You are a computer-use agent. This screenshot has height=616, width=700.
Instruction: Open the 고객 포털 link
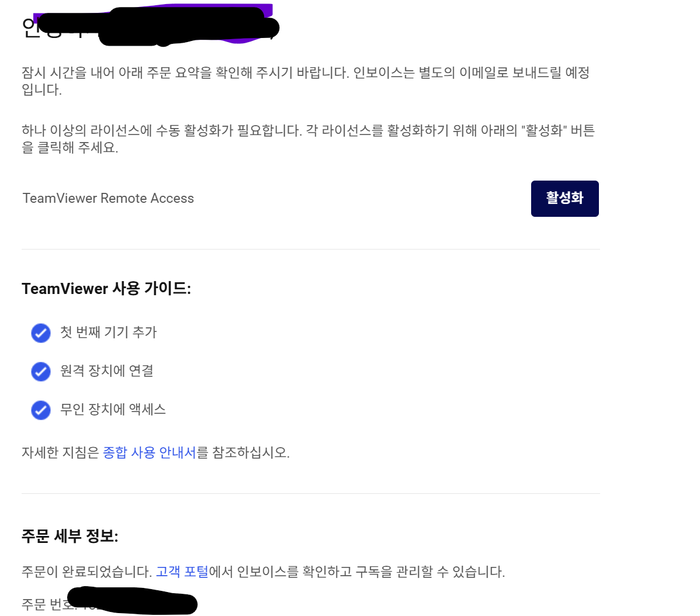coord(182,572)
